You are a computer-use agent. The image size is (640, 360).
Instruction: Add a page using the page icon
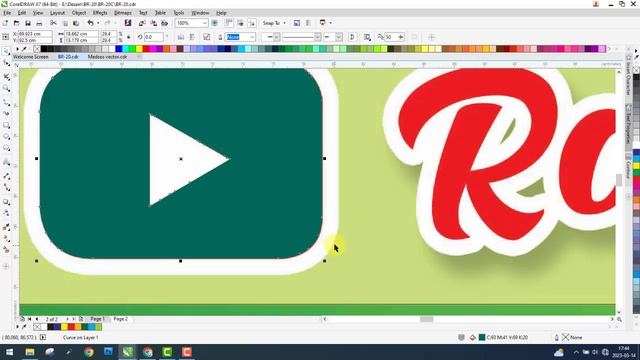pos(22,319)
